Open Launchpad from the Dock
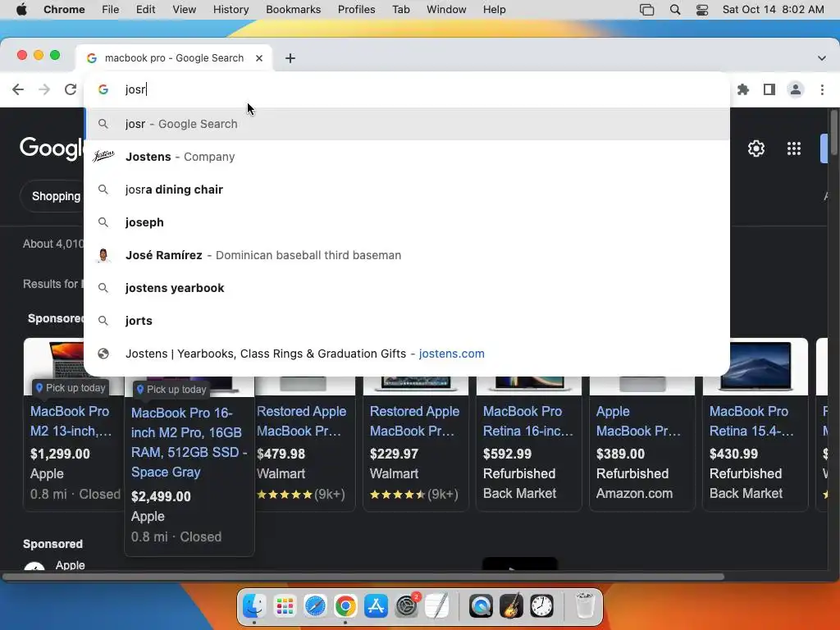This screenshot has height=630, width=840. point(285,606)
